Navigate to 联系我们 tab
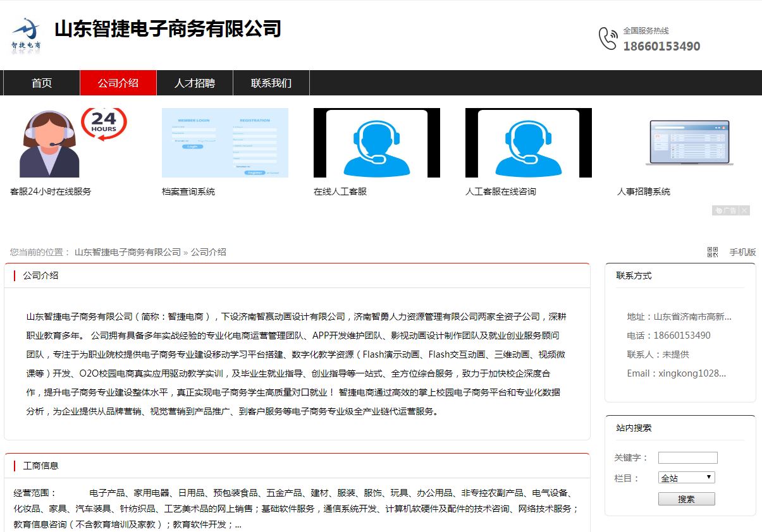The image size is (762, 532). 271,83
